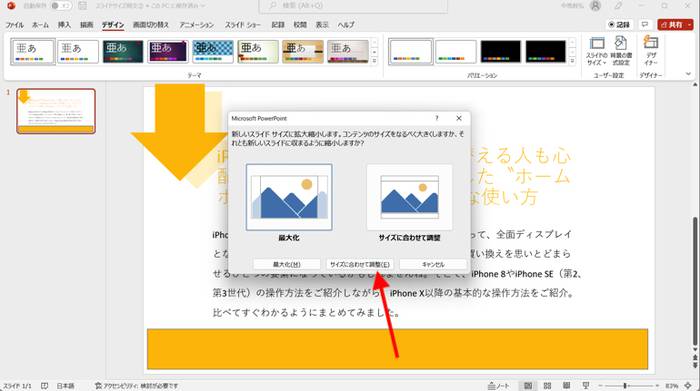
Task: Collapse the ribbon with the chevron
Action: (688, 74)
